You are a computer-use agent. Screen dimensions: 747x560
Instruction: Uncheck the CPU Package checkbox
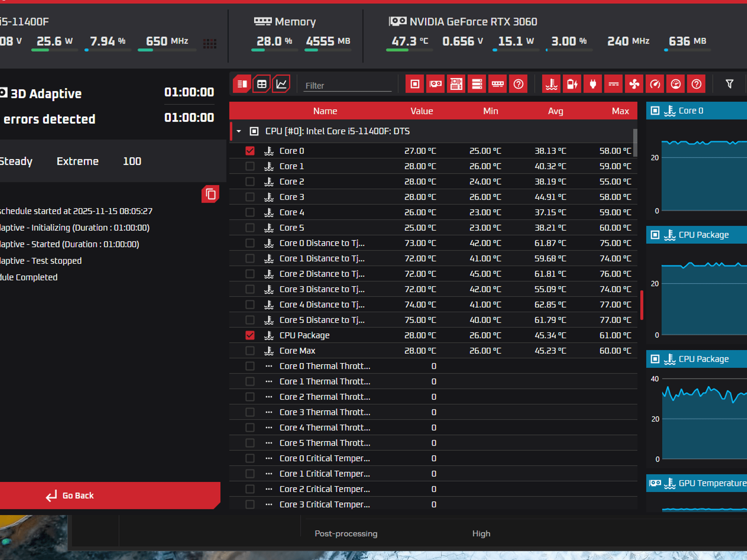(250, 335)
